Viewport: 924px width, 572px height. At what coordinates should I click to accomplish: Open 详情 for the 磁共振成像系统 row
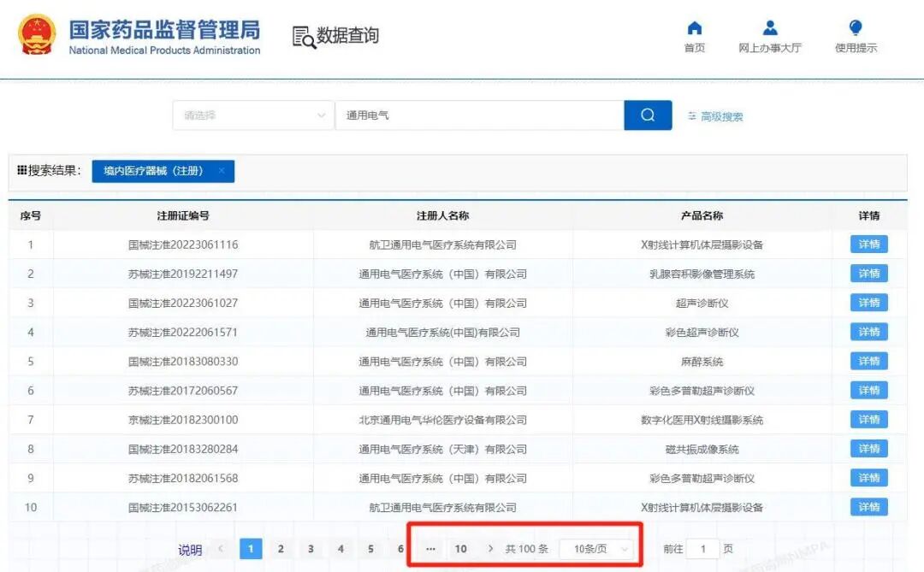[868, 448]
